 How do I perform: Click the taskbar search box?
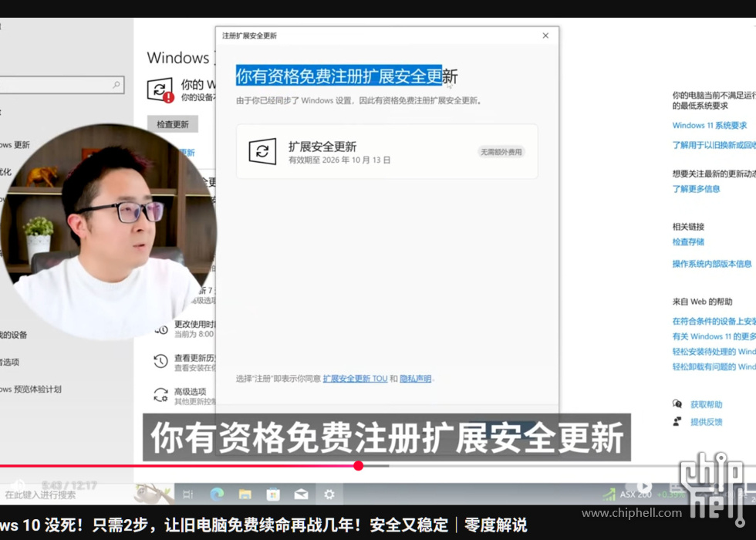(x=62, y=494)
